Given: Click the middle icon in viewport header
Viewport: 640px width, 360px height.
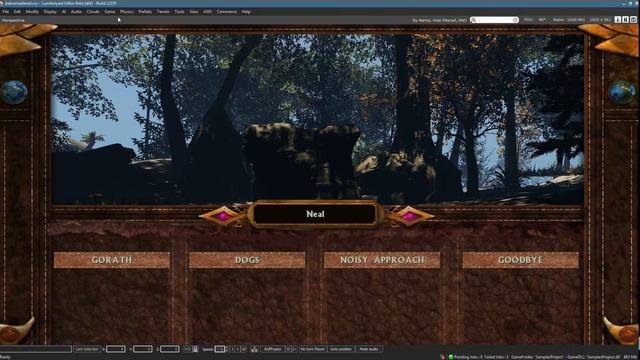Looking at the screenshot, I should [x=626, y=20].
